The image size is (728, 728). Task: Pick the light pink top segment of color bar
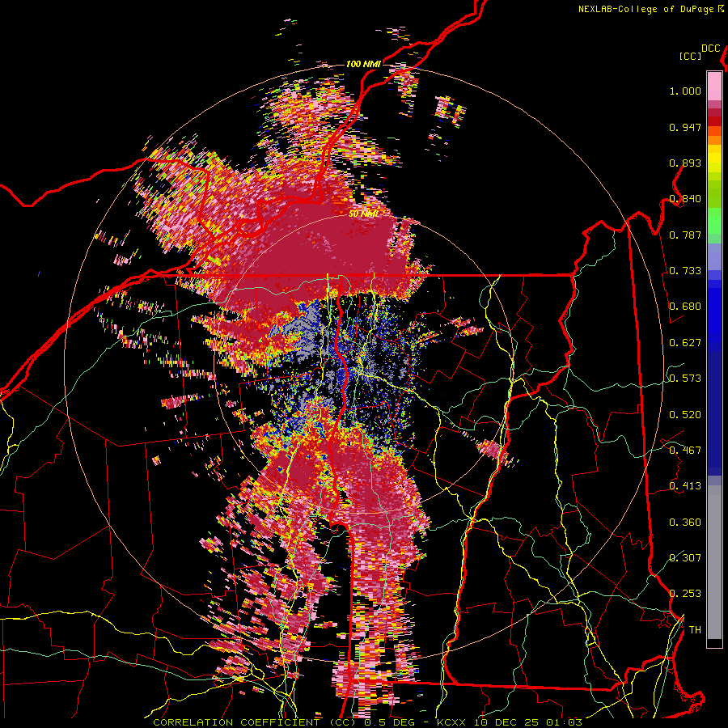714,86
